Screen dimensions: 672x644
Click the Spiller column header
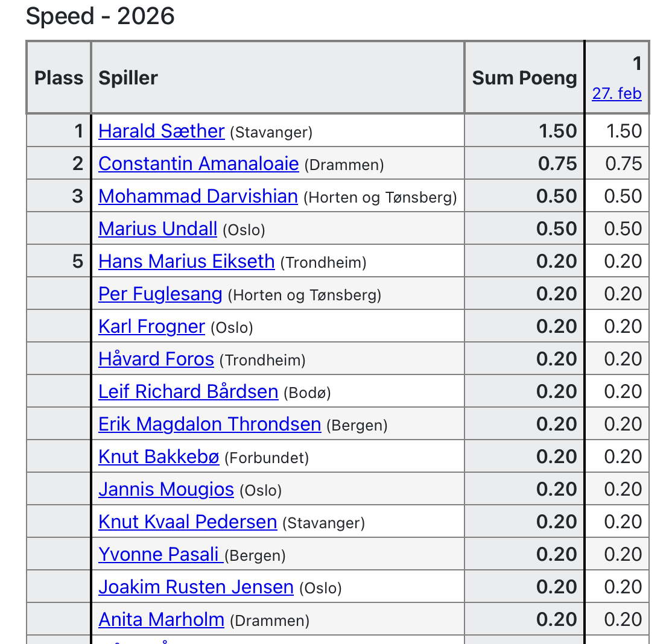click(128, 78)
